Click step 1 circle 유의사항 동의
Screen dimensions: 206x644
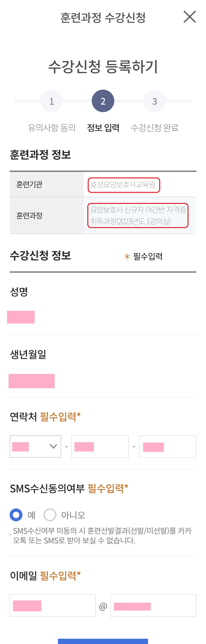[51, 101]
